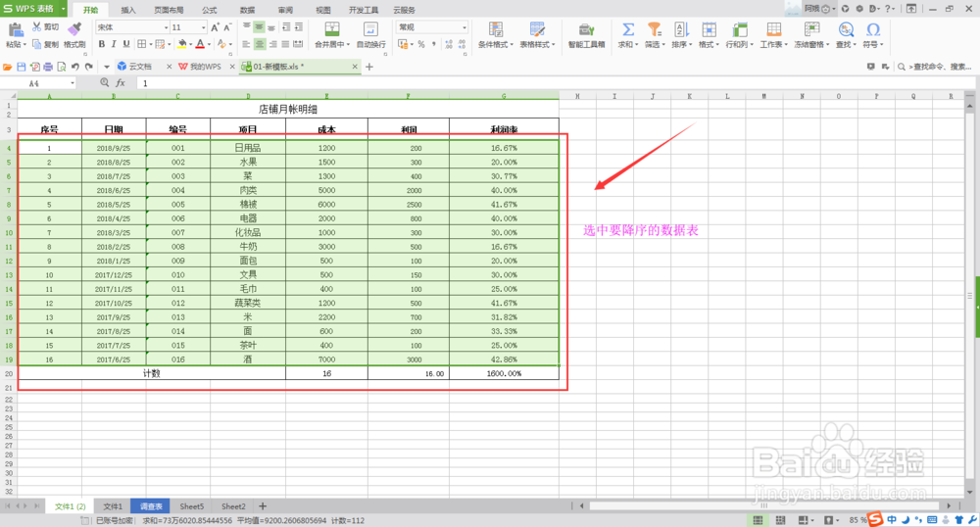Open the 审阅 (Review) ribbon tab
Viewport: 980px width, 527px height.
coord(285,10)
